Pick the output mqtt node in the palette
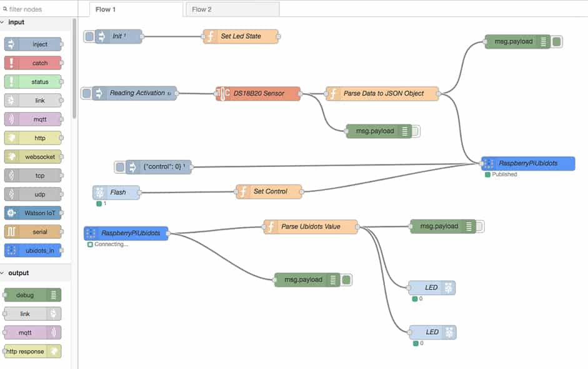Screen dimensions: 588x369 32,333
